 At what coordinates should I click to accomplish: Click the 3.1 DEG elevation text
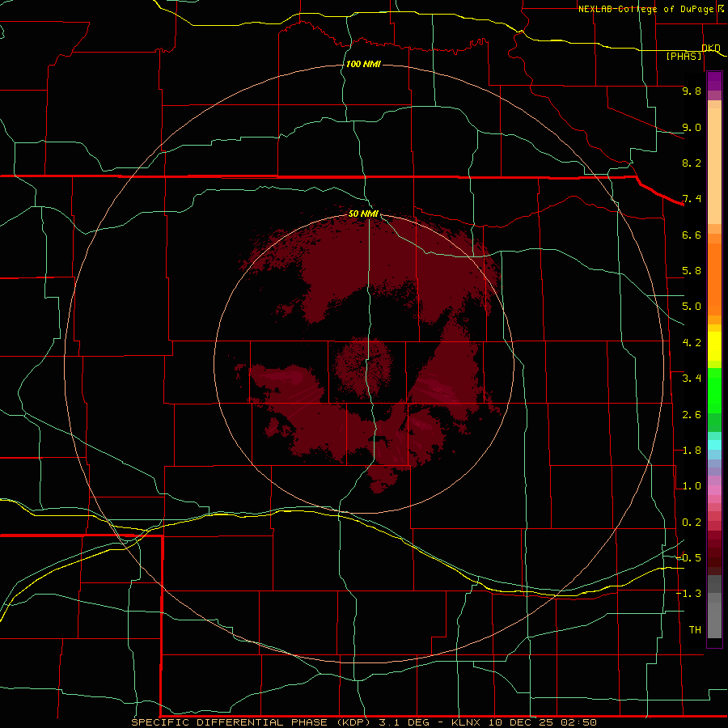pos(404,722)
